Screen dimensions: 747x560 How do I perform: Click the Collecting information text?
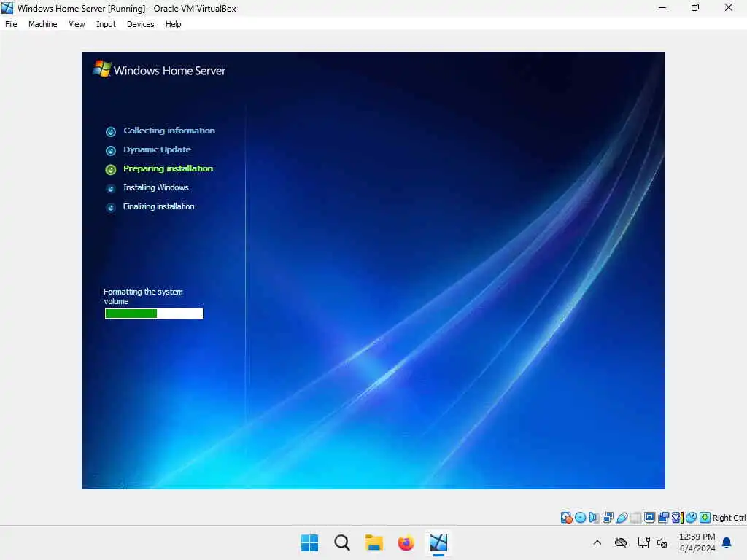(x=169, y=131)
